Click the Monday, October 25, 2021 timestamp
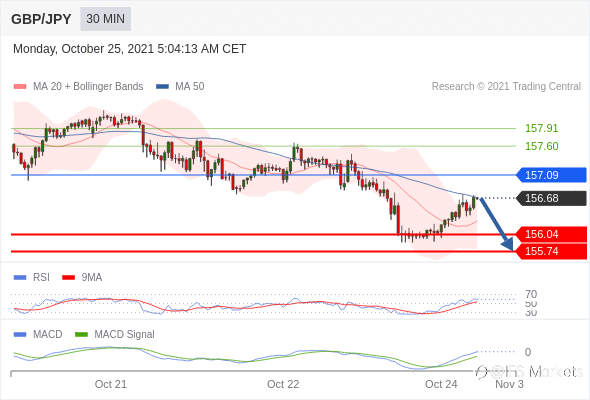Viewport: 590px width, 400px height. [x=129, y=49]
